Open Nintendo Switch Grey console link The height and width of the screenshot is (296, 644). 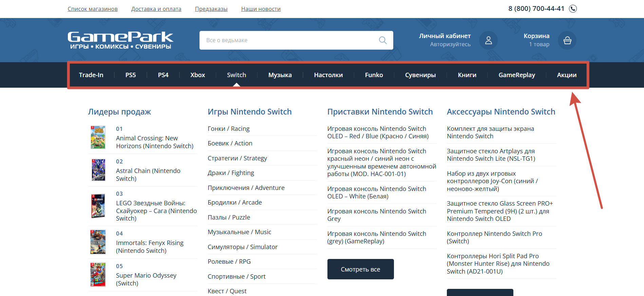377,215
